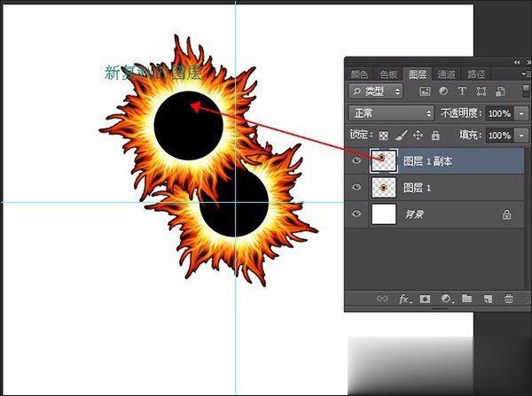Switch to the 路径 tab
The height and width of the screenshot is (396, 532).
pos(476,74)
